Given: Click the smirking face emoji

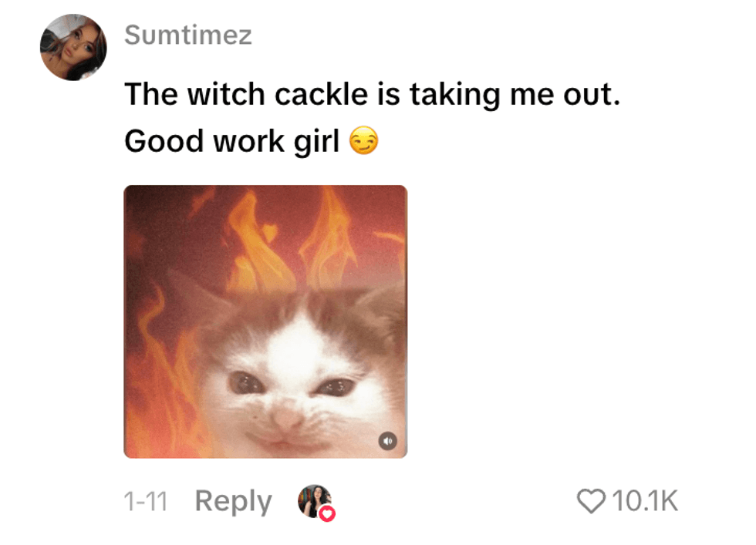Looking at the screenshot, I should (x=363, y=141).
